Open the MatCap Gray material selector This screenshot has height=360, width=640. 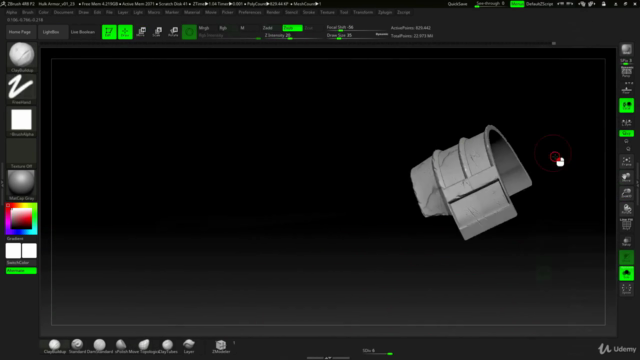[x=21, y=183]
